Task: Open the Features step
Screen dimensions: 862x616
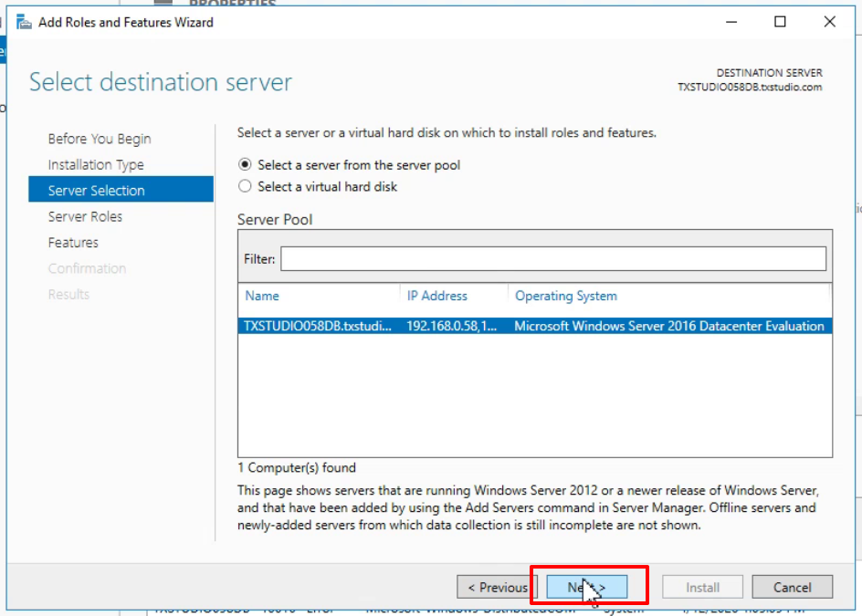Action: (x=73, y=243)
